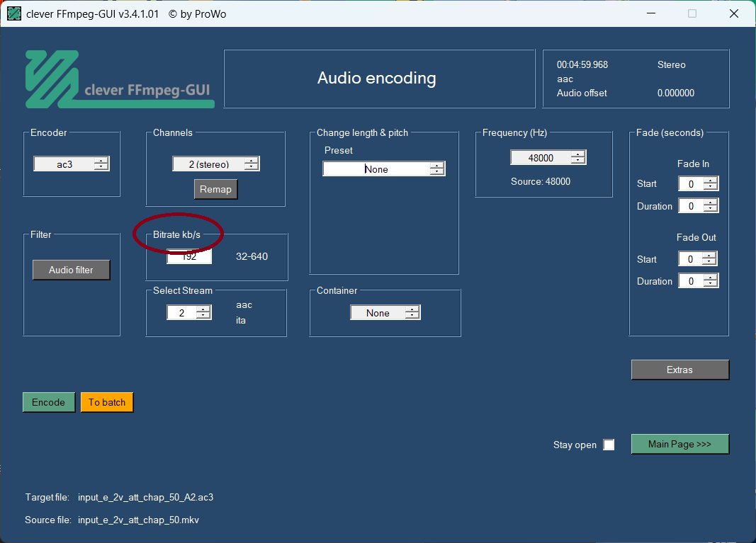Image resolution: width=756 pixels, height=543 pixels.
Task: Click the Fade In Start value field
Action: [x=691, y=183]
